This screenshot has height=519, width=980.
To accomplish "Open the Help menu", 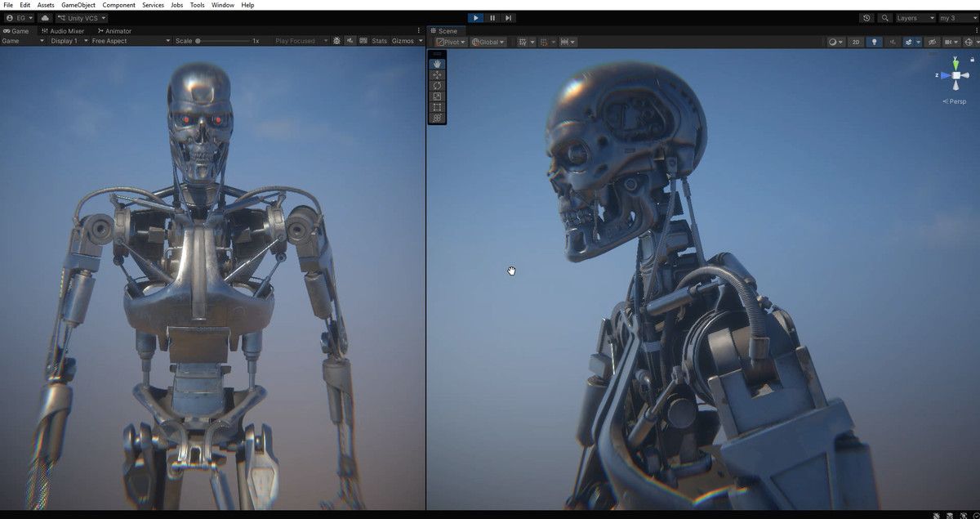I will 247,5.
